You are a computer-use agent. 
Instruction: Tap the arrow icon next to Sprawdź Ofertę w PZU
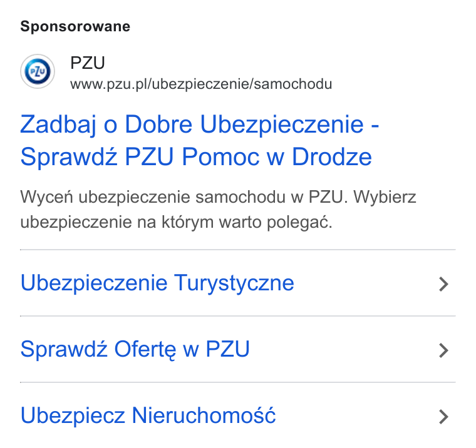click(x=443, y=350)
